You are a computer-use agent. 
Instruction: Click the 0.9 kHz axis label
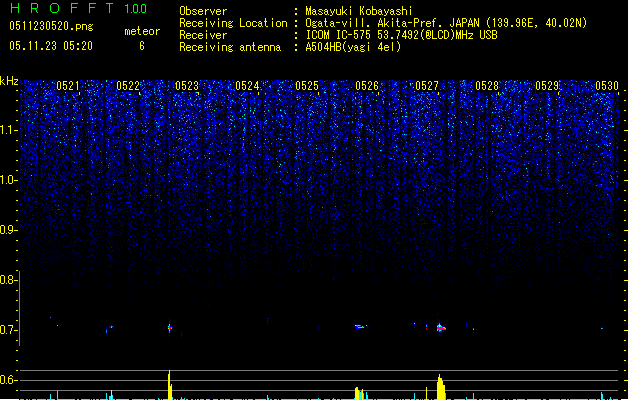[x=8, y=230]
